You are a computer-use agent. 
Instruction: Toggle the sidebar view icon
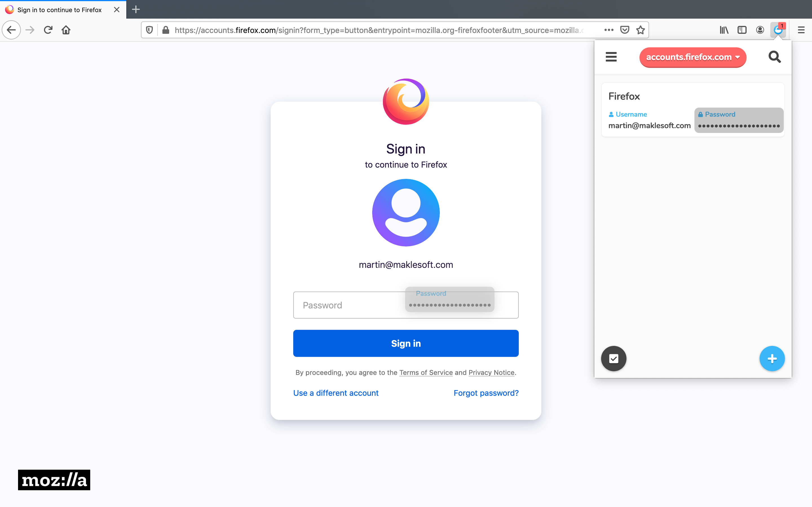742,30
